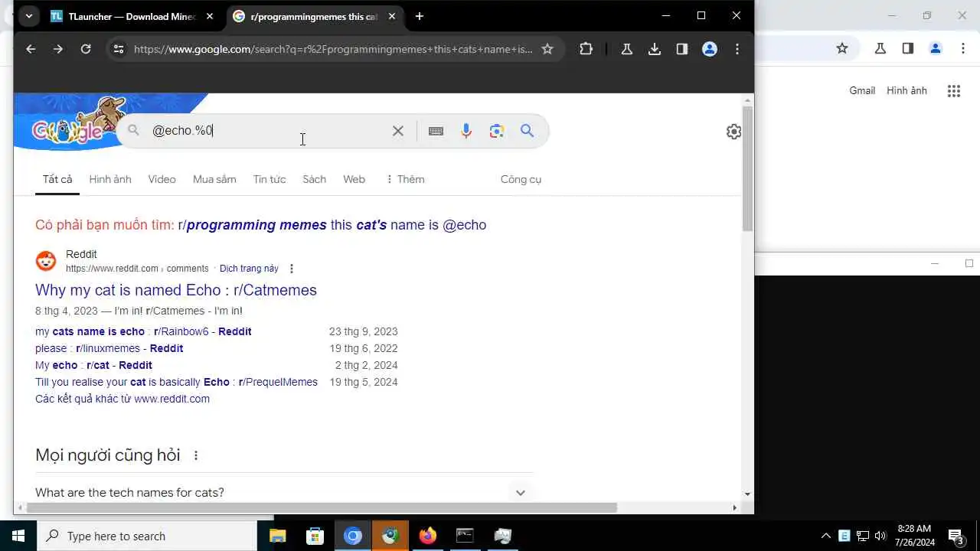
Task: Close the r/programmingmemes search tab
Action: point(392,16)
